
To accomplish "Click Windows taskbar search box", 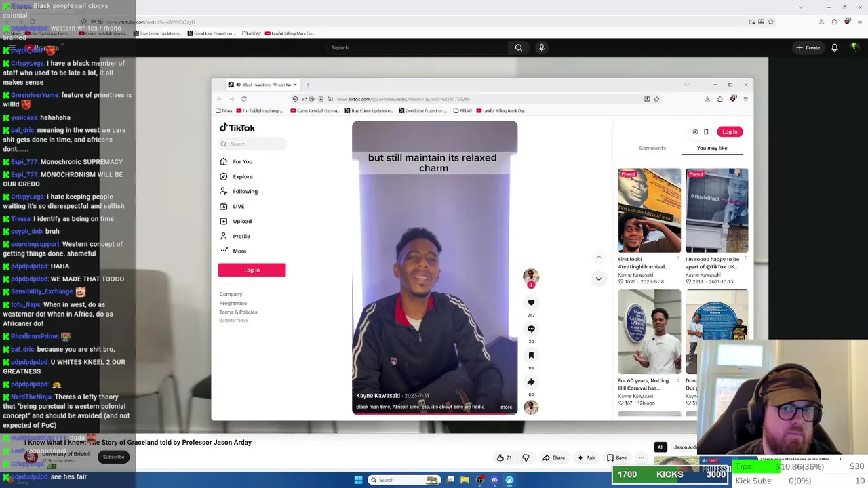I will 404,480.
